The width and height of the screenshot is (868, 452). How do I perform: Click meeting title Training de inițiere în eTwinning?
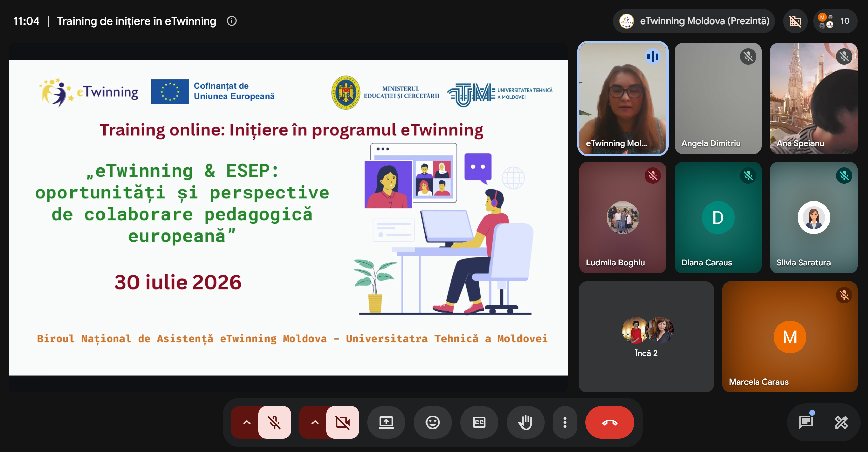(136, 21)
